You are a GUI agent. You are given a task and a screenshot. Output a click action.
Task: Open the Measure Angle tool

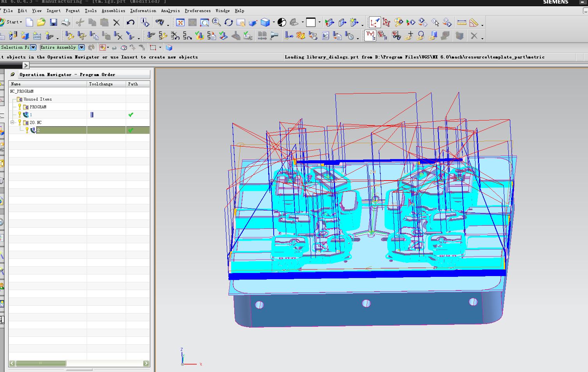[474, 22]
